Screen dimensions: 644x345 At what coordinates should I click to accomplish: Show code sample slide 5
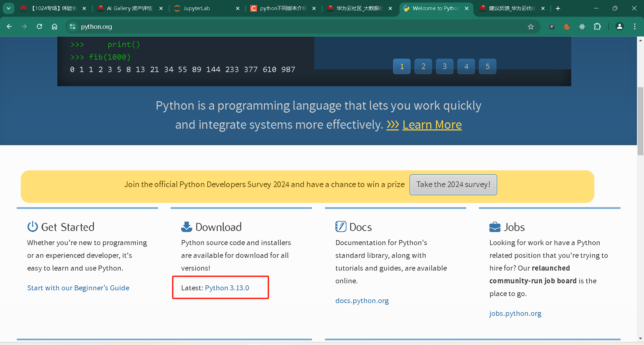[488, 66]
